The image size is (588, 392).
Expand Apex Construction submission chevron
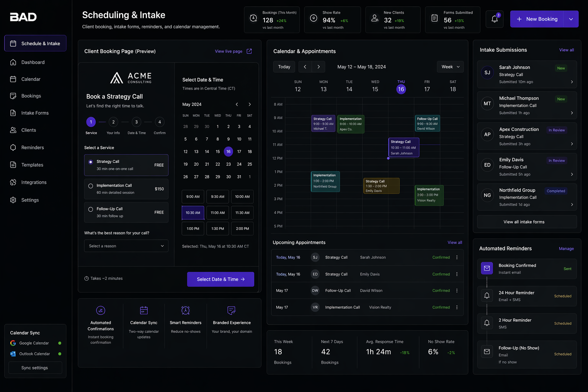572,144
